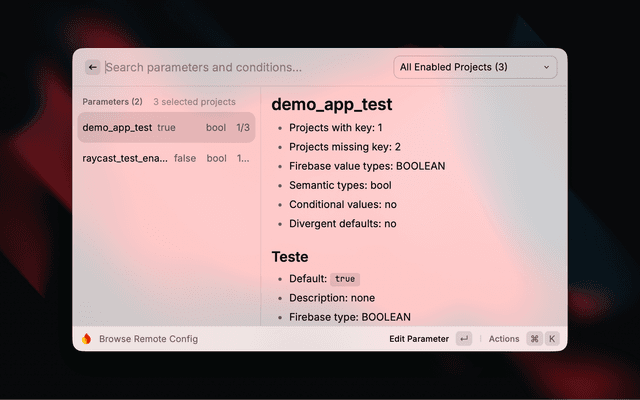This screenshot has height=400, width=640.
Task: Click the Firebase flame icon
Action: pyautogui.click(x=87, y=339)
